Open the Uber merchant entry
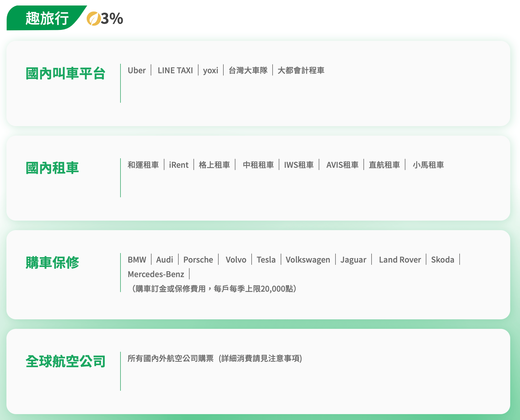 pos(137,70)
